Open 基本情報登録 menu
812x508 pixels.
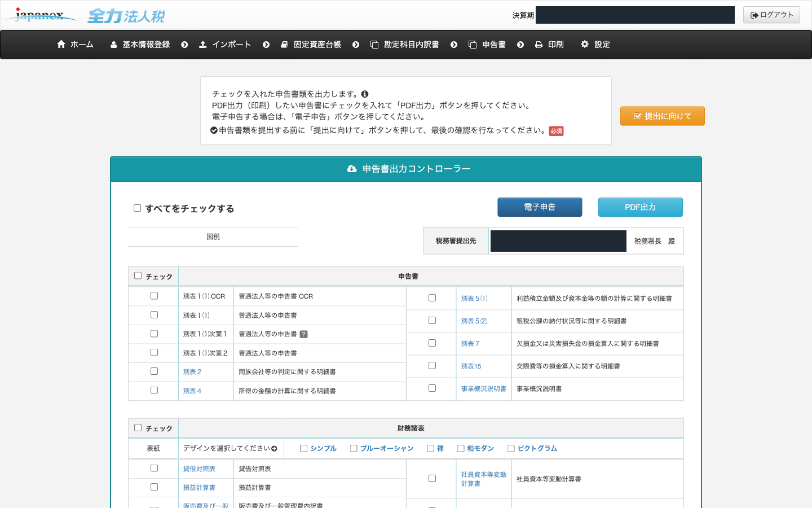coord(140,45)
